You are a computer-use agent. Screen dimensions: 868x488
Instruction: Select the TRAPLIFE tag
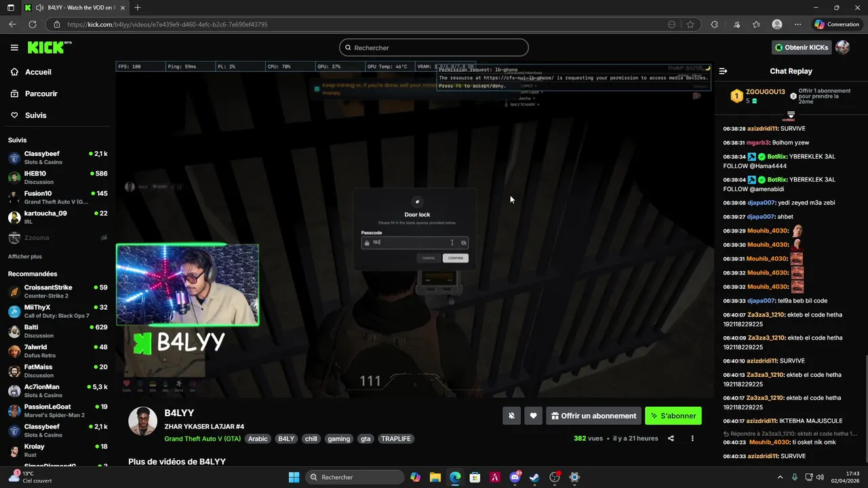pyautogui.click(x=396, y=439)
